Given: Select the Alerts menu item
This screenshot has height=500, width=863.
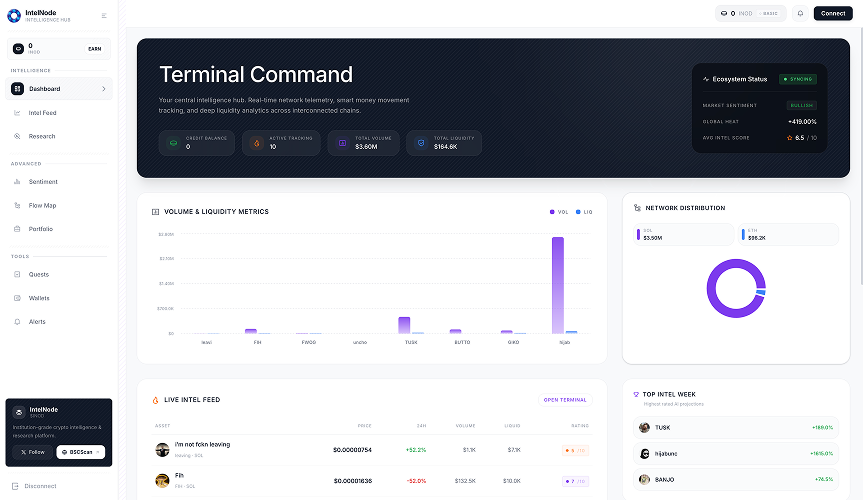Looking at the screenshot, I should coord(37,322).
